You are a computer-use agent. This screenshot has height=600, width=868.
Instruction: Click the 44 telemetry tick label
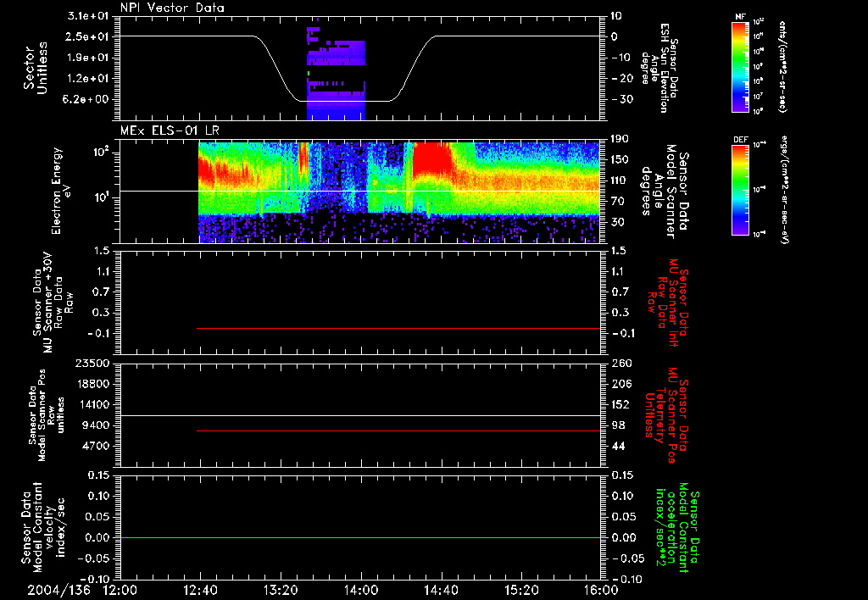618,446
